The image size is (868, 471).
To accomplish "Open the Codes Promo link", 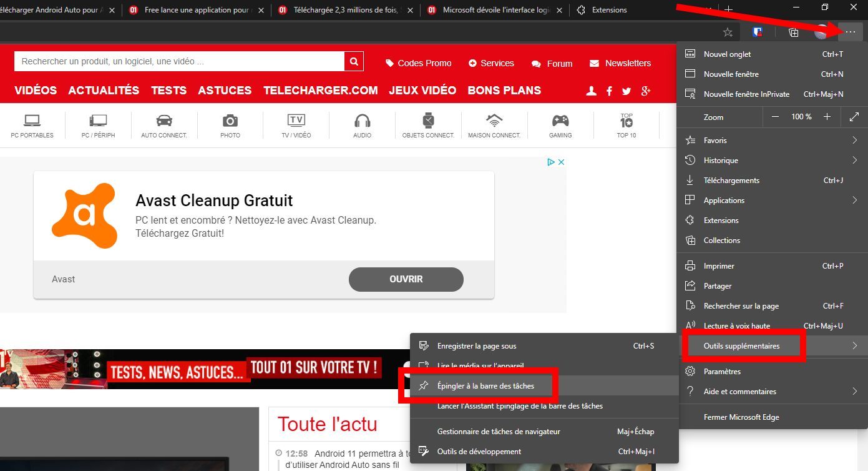I will point(419,63).
